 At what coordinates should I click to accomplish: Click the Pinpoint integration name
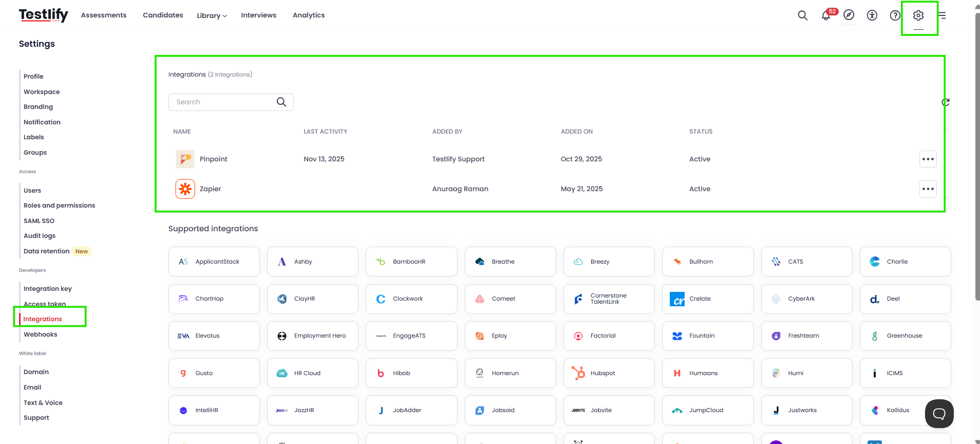pos(213,159)
